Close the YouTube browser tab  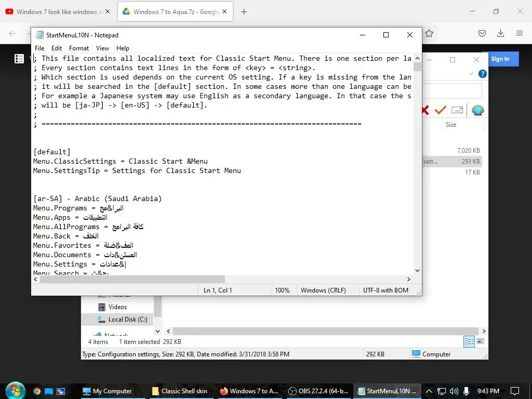pyautogui.click(x=108, y=11)
